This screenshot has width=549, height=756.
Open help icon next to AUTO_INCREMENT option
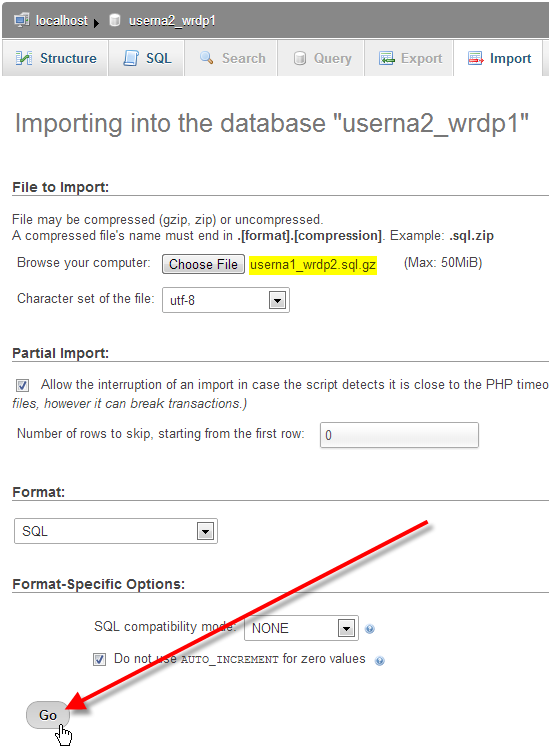point(380,661)
